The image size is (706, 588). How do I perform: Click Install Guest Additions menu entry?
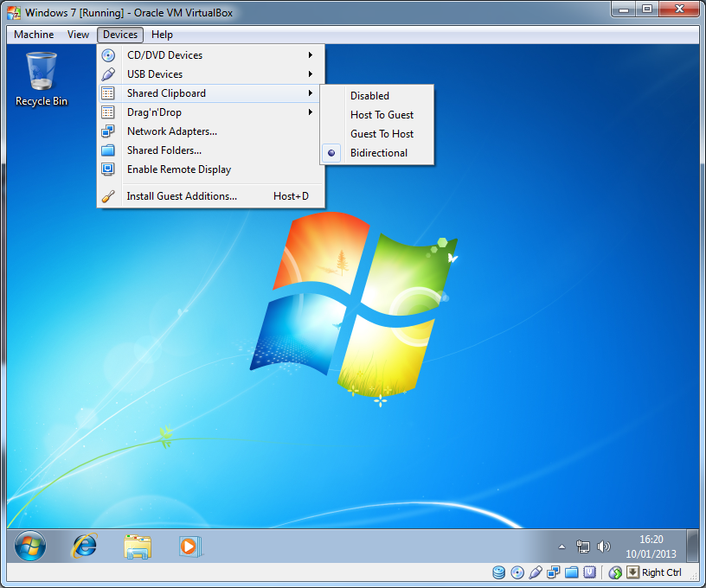(x=182, y=196)
